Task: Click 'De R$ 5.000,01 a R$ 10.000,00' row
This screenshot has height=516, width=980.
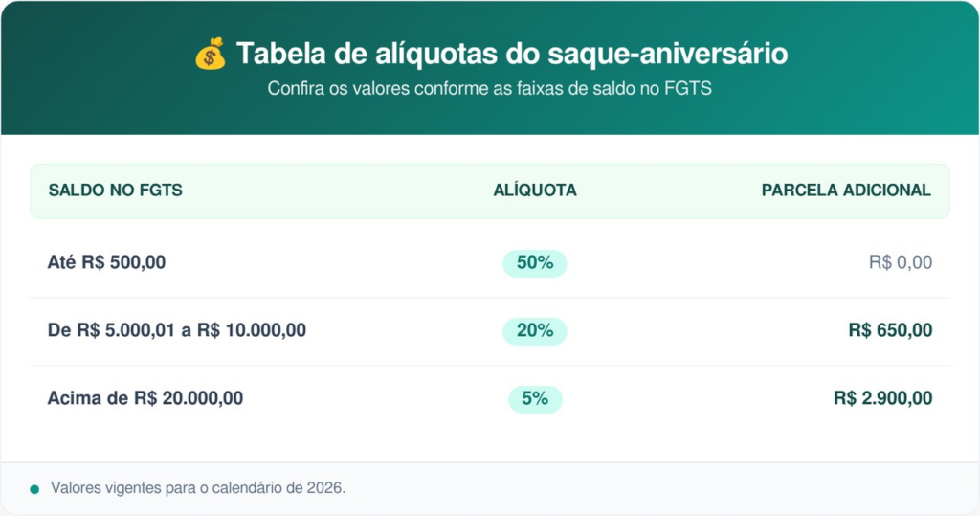Action: click(177, 331)
